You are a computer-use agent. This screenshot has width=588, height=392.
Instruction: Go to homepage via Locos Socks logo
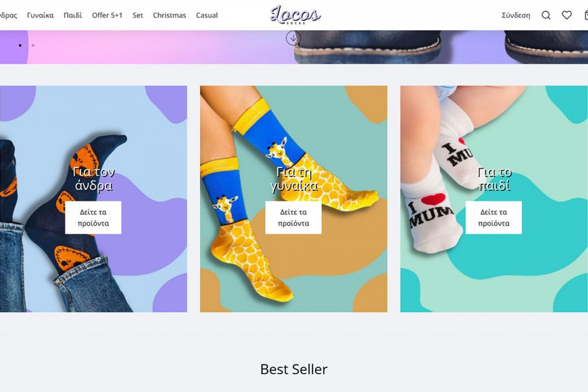click(295, 15)
